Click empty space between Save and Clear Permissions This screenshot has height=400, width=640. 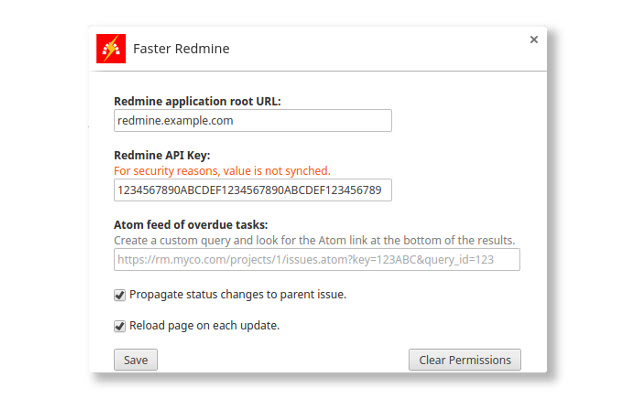pos(282,360)
